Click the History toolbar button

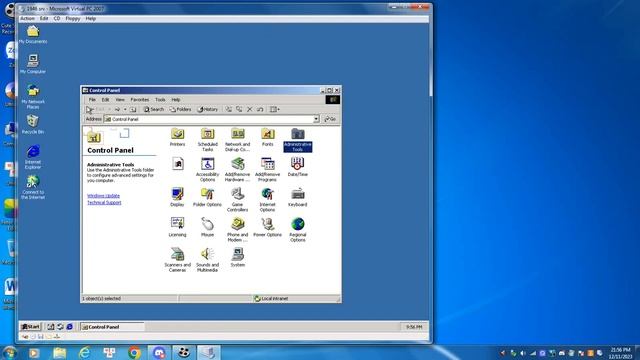208,109
